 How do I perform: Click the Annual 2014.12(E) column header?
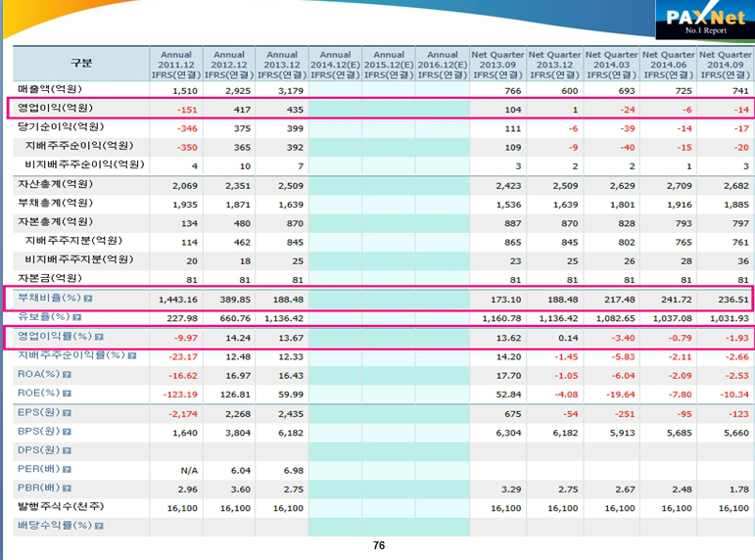(x=335, y=64)
